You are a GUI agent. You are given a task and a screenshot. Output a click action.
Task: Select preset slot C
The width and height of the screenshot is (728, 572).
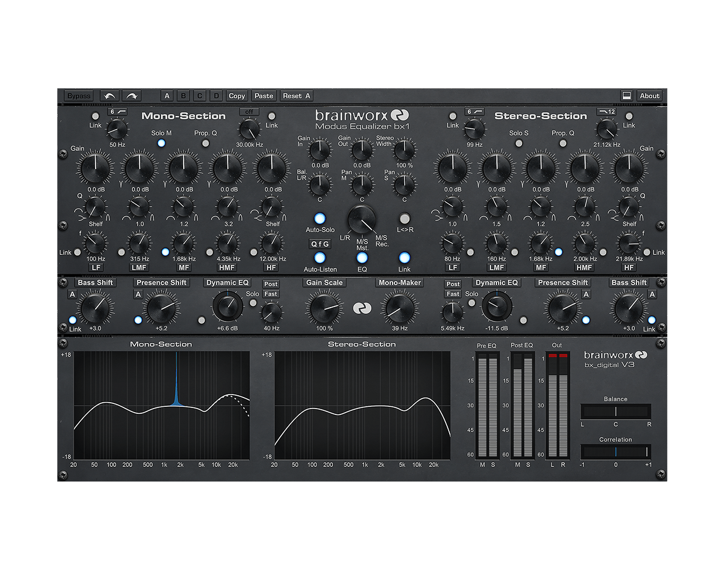199,96
